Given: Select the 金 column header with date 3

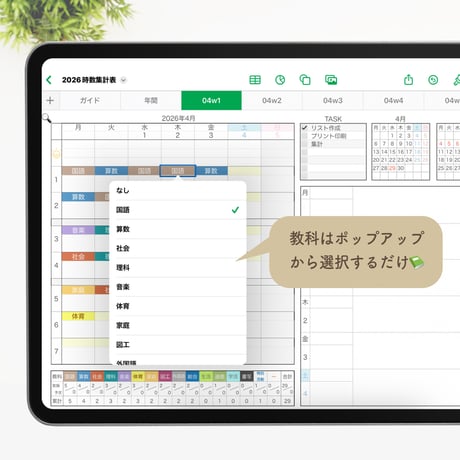Looking at the screenshot, I should [211, 131].
